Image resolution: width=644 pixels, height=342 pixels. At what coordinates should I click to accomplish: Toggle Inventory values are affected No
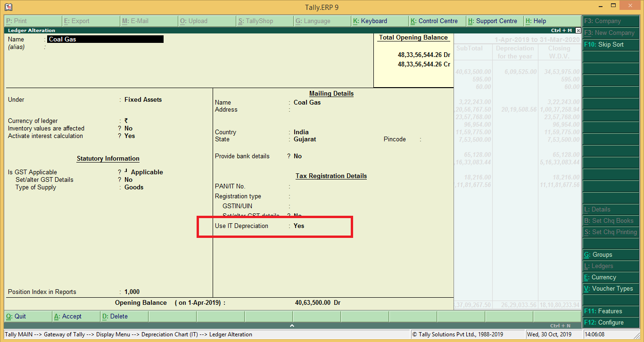point(128,128)
